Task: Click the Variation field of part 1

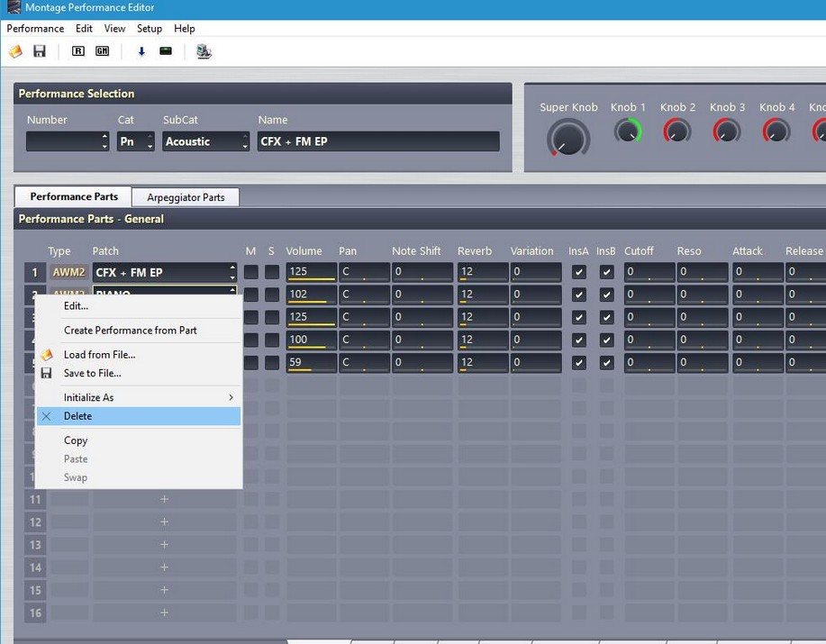Action: tap(535, 272)
